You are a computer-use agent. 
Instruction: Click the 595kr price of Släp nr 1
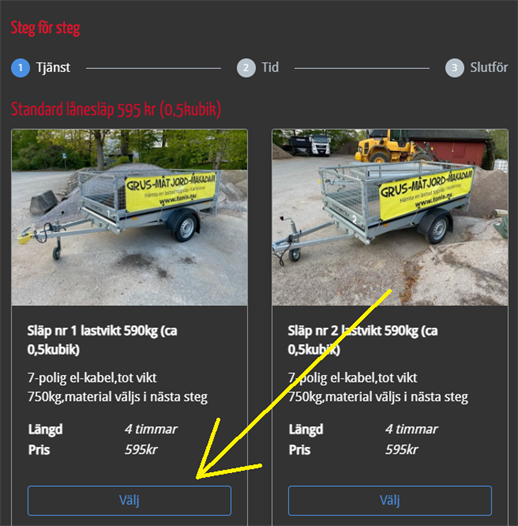tap(141, 450)
